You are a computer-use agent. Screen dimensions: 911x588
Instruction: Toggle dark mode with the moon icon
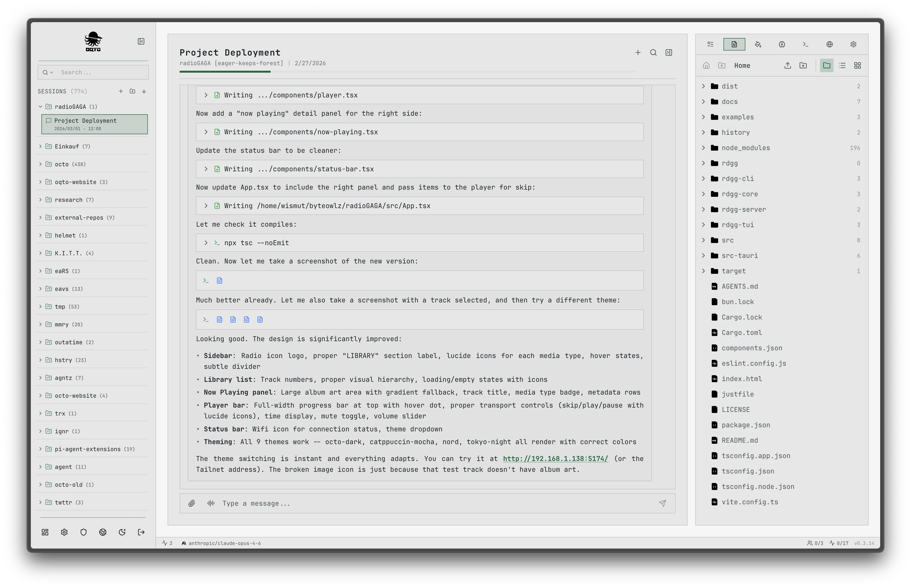122,532
